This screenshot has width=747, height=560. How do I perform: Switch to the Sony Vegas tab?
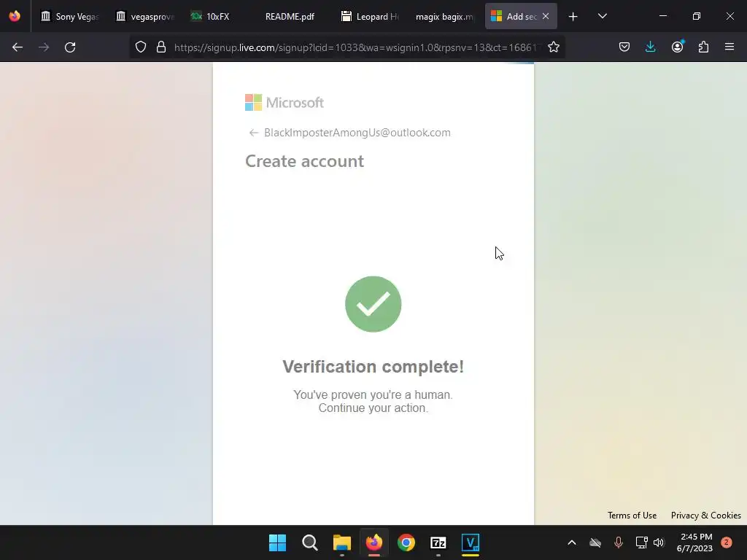[x=70, y=17]
